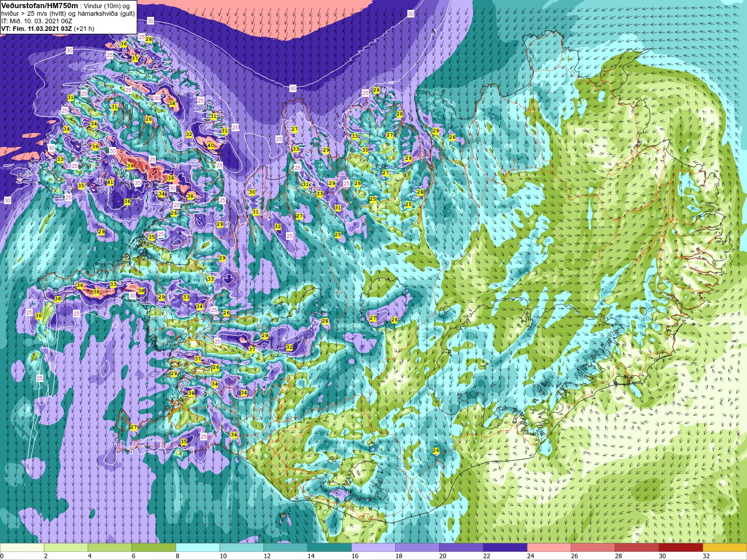Pick the 4–6 green legend swatch
The image size is (747, 560).
(x=110, y=548)
